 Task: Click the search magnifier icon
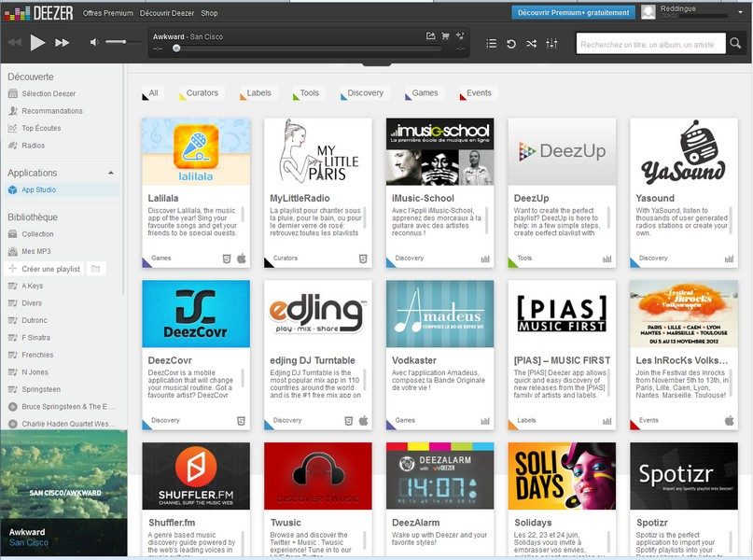click(733, 44)
